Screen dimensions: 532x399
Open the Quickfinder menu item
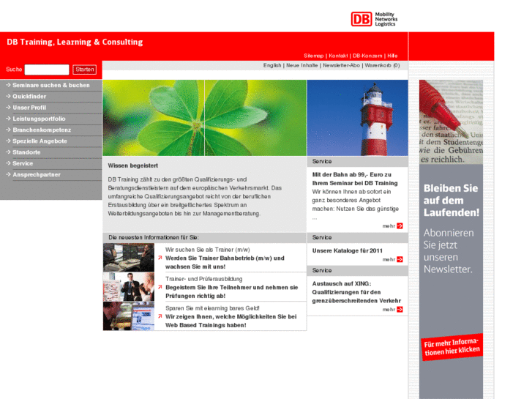29,97
